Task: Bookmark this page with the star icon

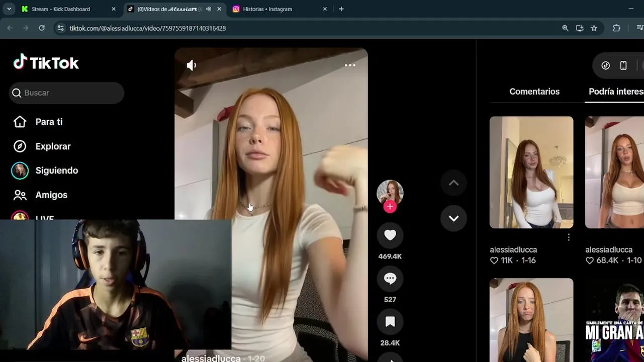Action: pyautogui.click(x=594, y=28)
